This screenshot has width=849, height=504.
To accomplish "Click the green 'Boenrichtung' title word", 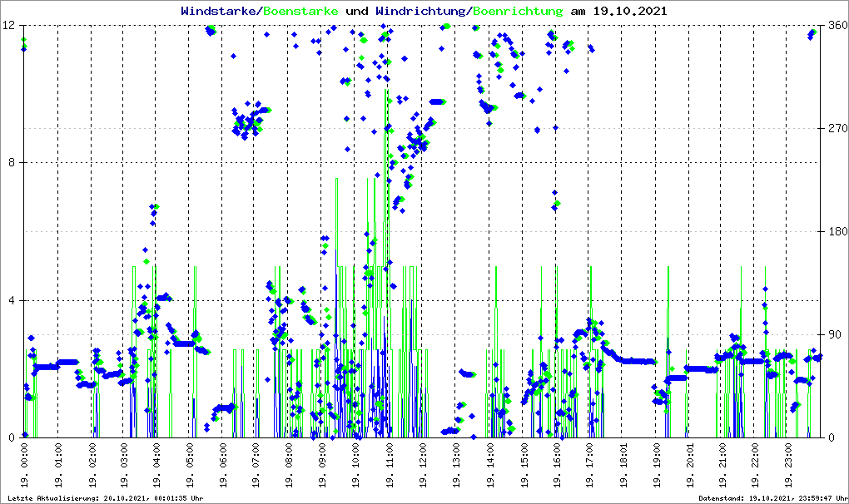I will (x=518, y=11).
